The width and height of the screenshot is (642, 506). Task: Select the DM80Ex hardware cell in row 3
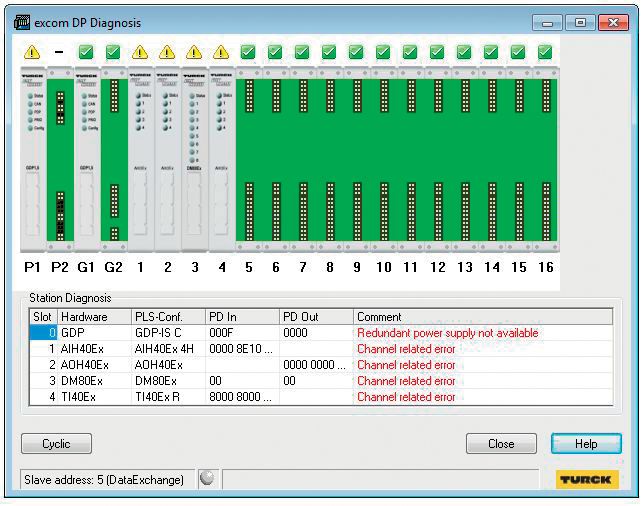pyautogui.click(x=94, y=381)
